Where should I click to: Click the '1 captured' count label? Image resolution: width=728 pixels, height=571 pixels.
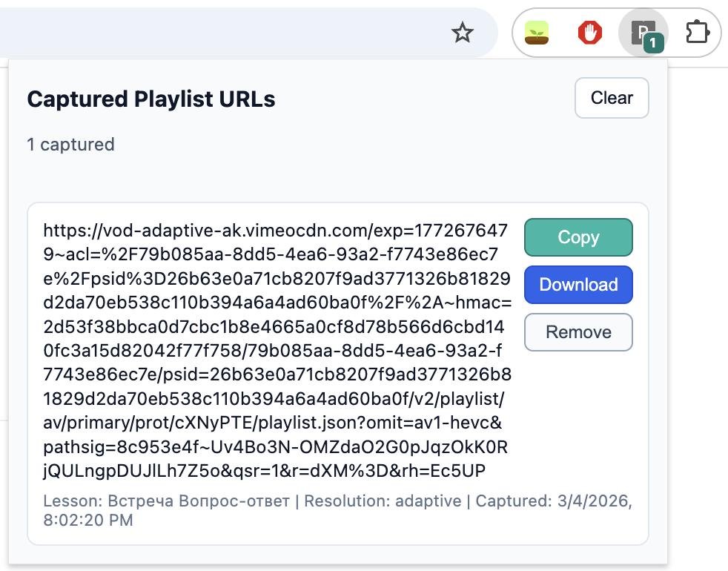pyautogui.click(x=70, y=144)
